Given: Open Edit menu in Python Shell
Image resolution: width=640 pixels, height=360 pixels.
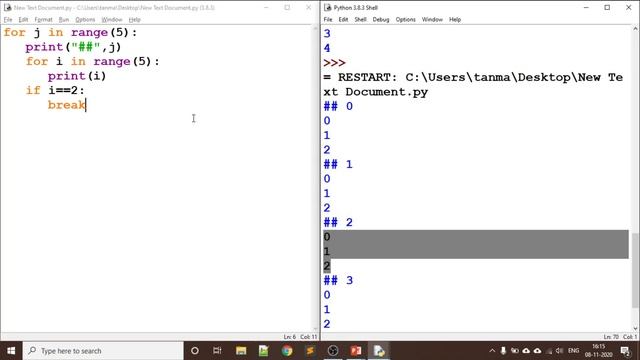Looking at the screenshot, I should [x=343, y=20].
